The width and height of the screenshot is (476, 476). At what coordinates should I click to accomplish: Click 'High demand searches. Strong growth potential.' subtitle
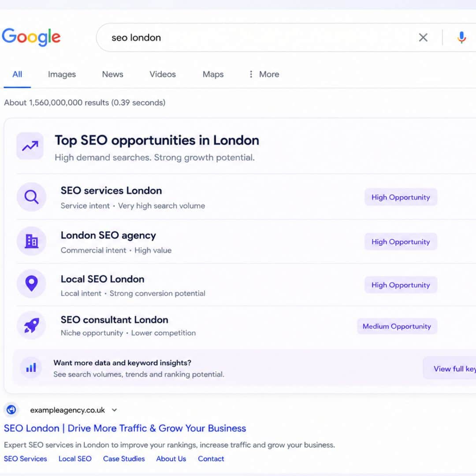pyautogui.click(x=155, y=157)
